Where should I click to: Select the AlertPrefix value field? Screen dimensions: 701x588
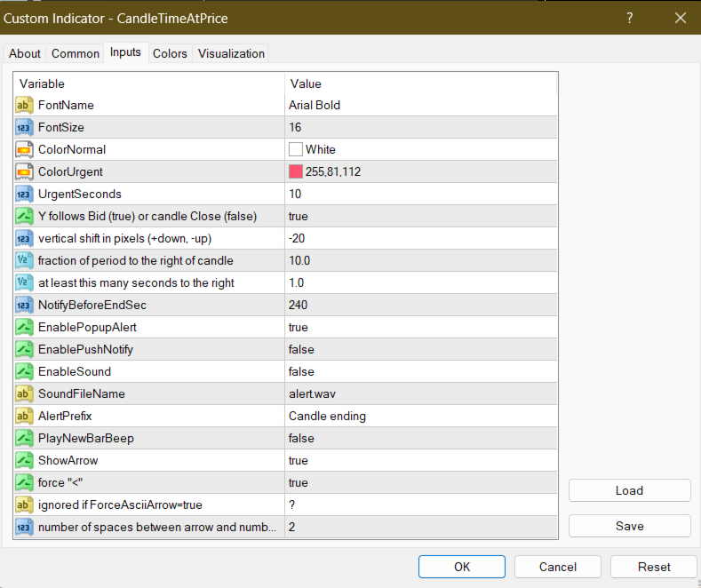tap(327, 416)
